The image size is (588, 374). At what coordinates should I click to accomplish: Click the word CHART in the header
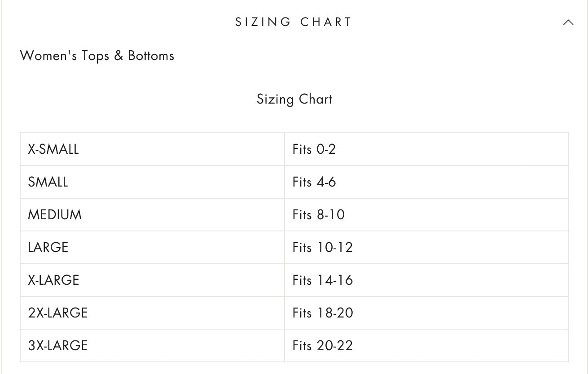[326, 22]
